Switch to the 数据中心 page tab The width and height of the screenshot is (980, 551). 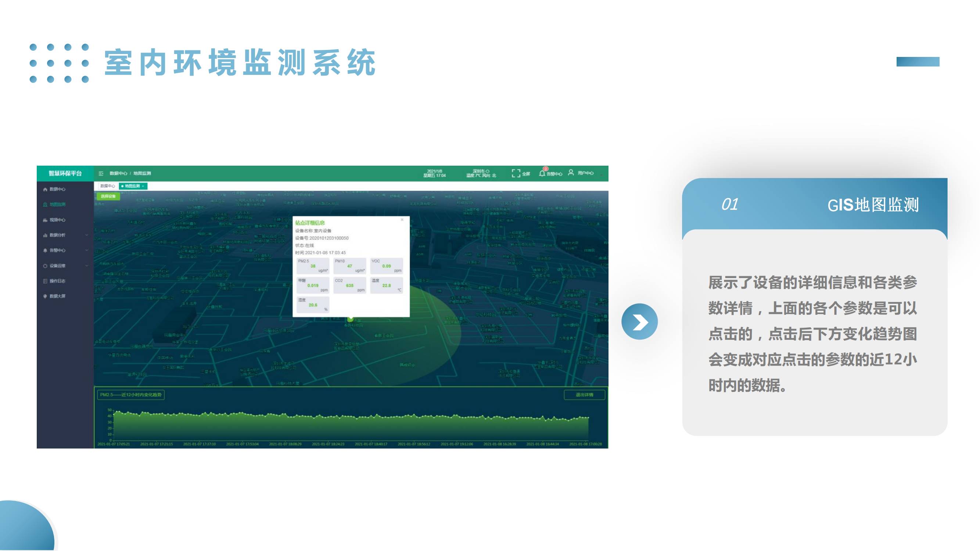(107, 186)
